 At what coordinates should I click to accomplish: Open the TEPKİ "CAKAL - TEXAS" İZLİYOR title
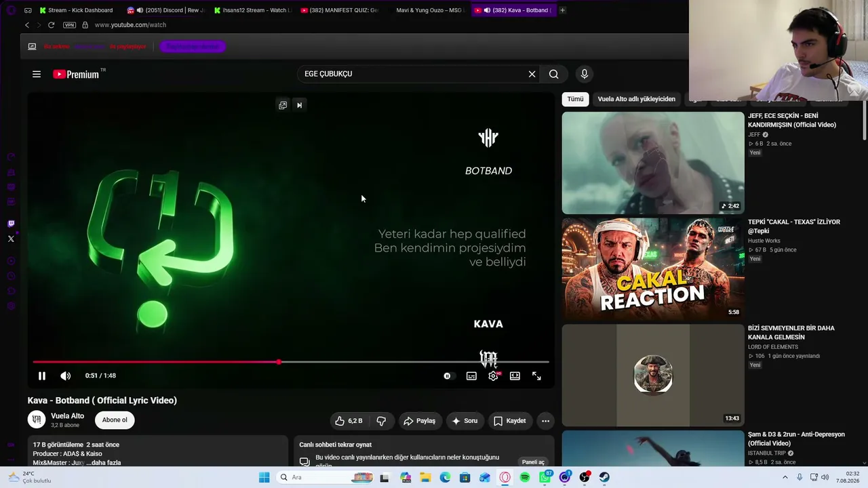tap(794, 226)
